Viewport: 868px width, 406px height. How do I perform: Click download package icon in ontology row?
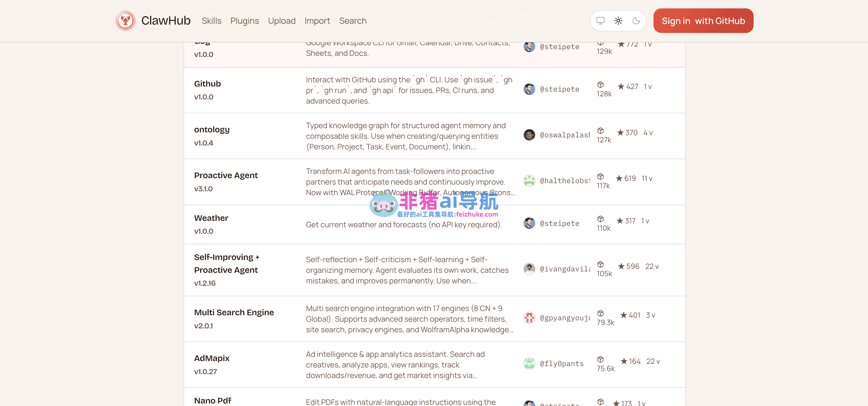click(x=600, y=131)
